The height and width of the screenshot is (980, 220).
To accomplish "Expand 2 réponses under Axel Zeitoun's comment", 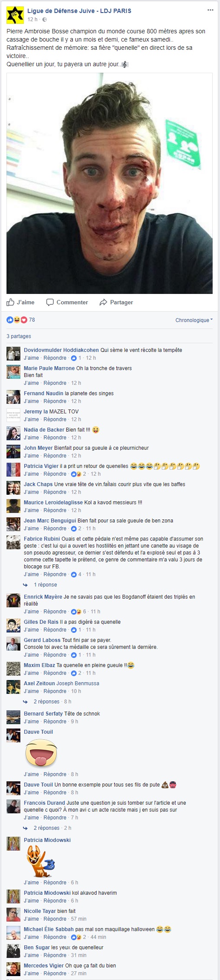I will pos(46,702).
